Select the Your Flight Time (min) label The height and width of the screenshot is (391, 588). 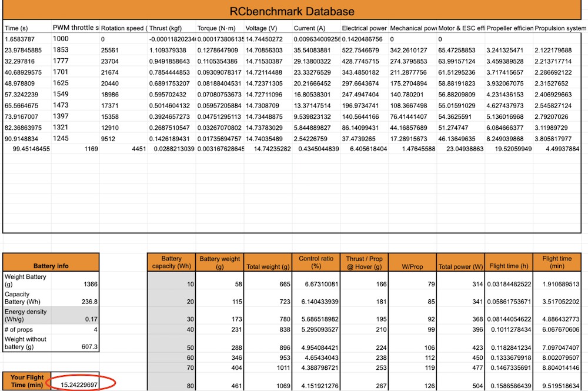tap(25, 382)
